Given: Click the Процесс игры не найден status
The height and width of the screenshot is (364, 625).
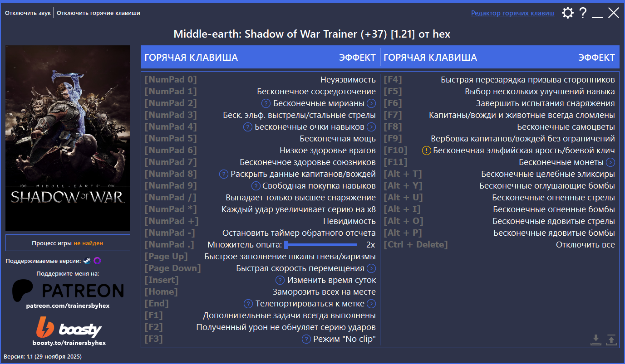Looking at the screenshot, I should coord(67,243).
